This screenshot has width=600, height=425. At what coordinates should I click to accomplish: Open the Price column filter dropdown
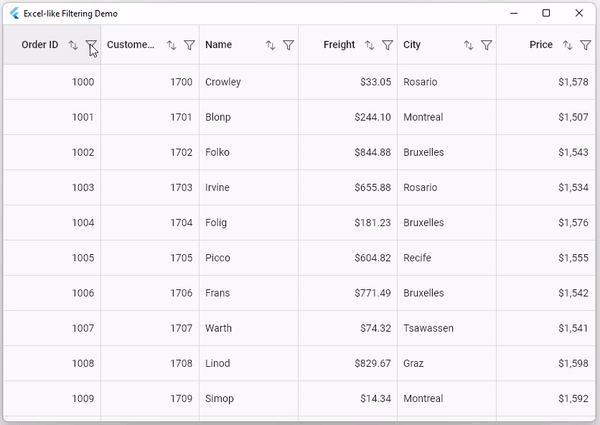click(x=585, y=45)
